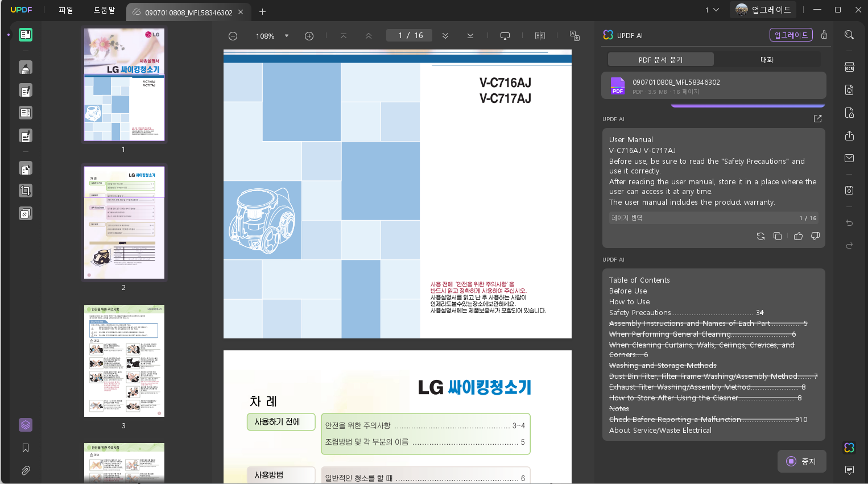
Task: Click the 페이지 번역 label
Action: point(627,218)
